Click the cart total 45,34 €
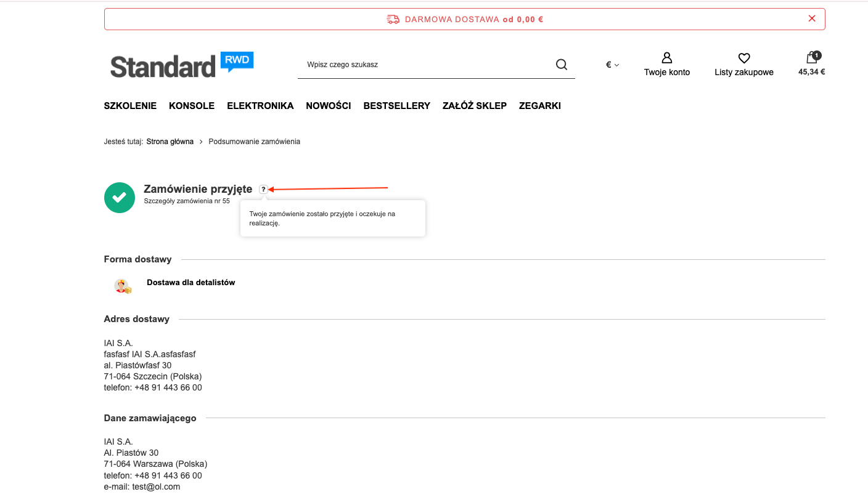Viewport: 868px width, 497px height. click(812, 71)
